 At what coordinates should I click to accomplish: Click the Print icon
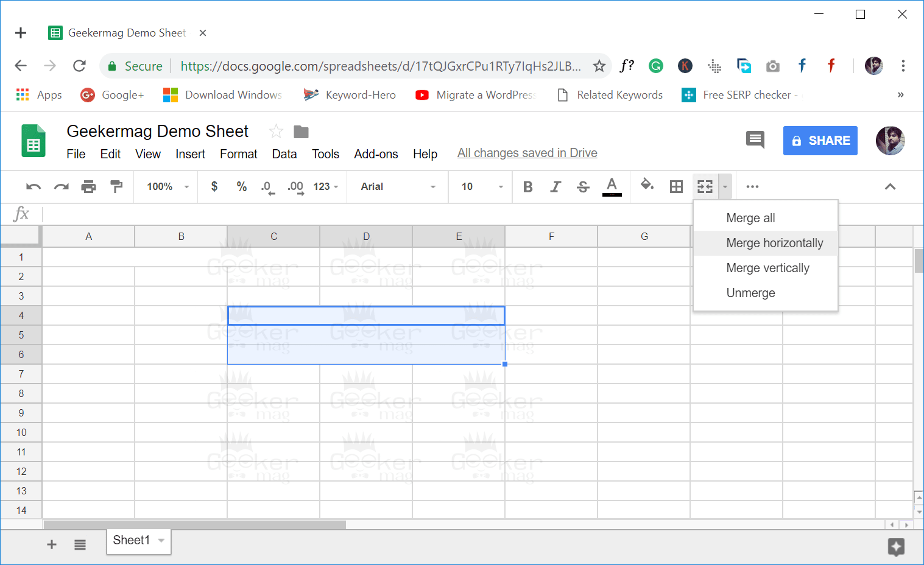(89, 187)
